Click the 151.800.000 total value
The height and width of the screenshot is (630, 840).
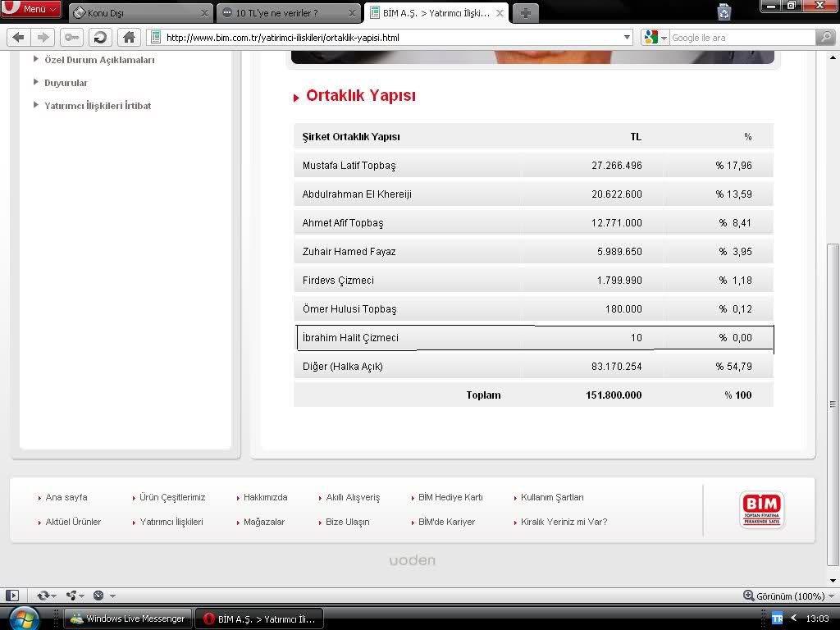coord(614,395)
